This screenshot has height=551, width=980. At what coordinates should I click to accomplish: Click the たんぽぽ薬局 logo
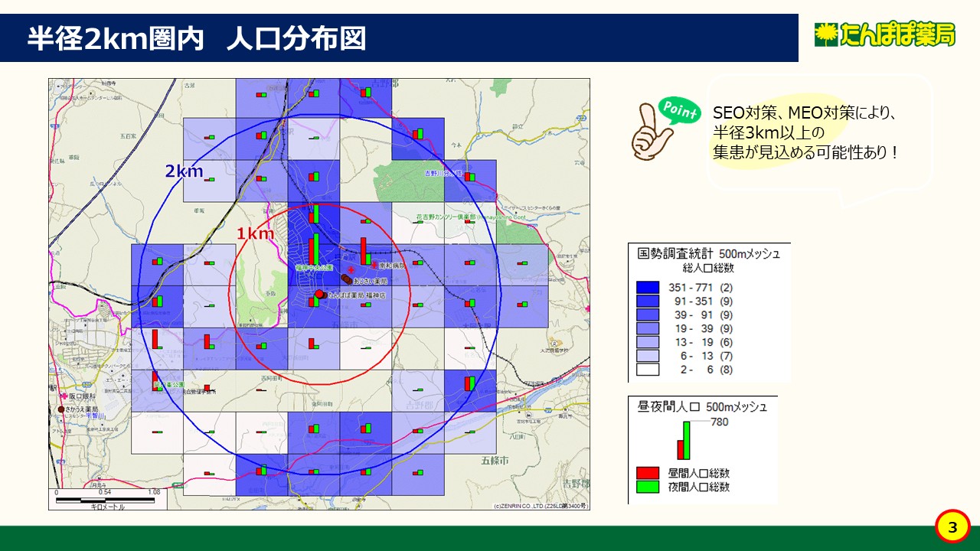pos(885,35)
